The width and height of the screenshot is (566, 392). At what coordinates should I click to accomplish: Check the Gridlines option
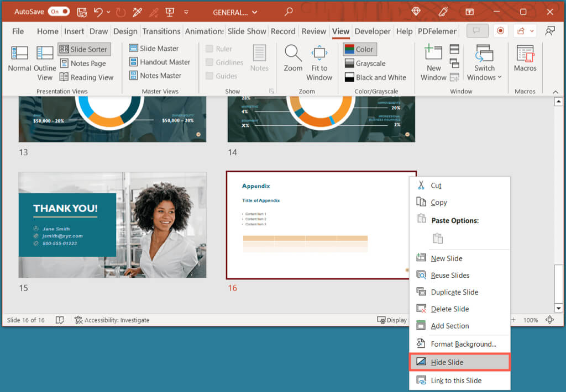pos(209,62)
